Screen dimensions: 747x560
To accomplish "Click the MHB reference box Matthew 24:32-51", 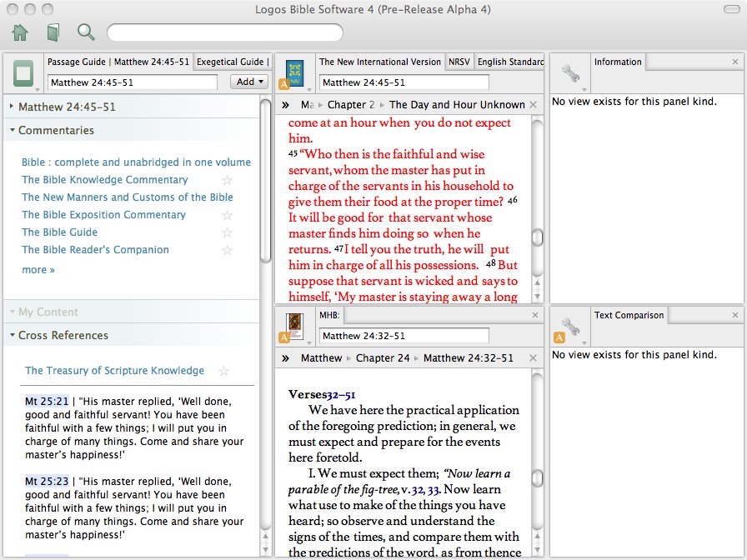I will point(404,336).
